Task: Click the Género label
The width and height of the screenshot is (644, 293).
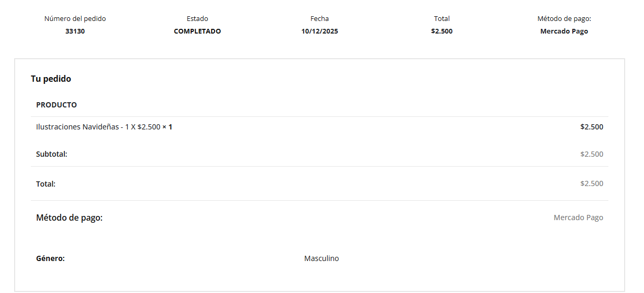Action: [50, 258]
